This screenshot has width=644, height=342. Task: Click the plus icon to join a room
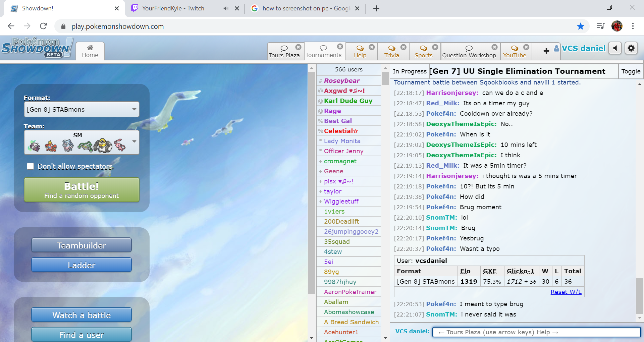click(546, 51)
